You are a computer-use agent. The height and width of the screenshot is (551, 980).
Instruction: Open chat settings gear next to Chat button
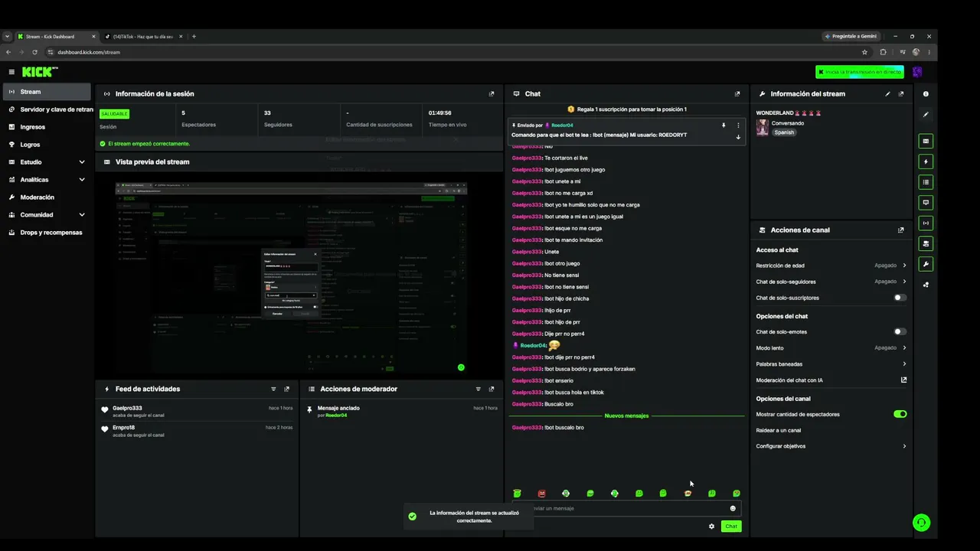tap(711, 527)
